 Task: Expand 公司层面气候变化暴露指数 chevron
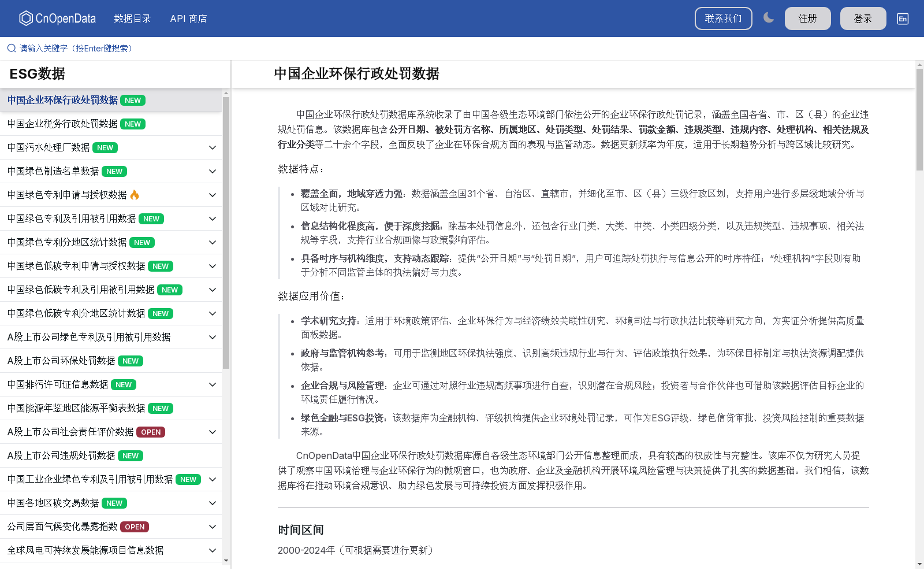coord(213,527)
